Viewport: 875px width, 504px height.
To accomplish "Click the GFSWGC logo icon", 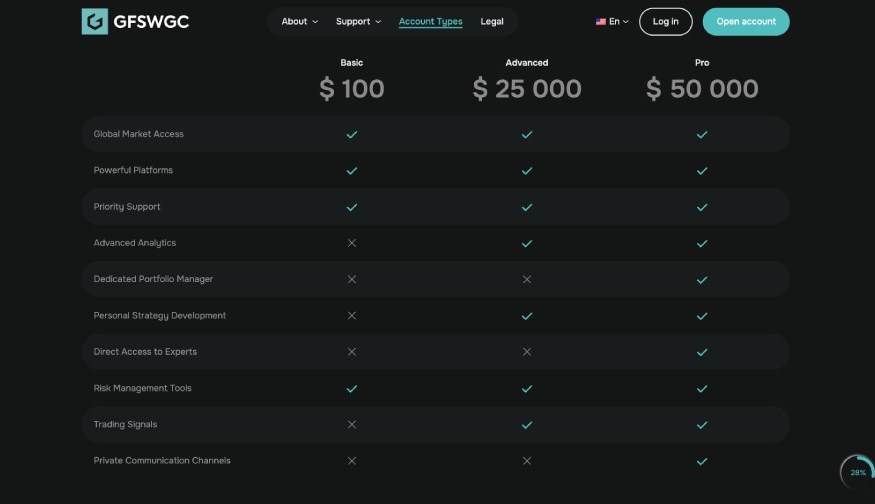I will pyautogui.click(x=94, y=21).
